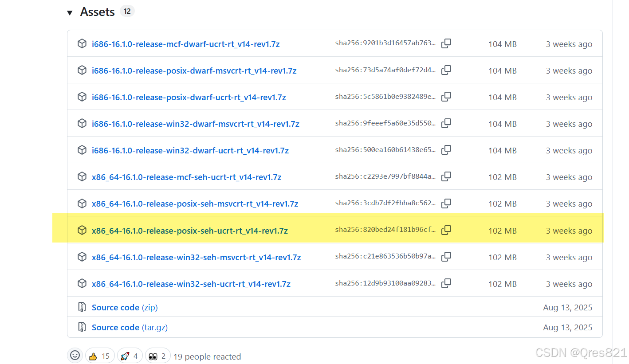Click package icon of i686 win32-dwarf-ucrt asset

(82, 150)
